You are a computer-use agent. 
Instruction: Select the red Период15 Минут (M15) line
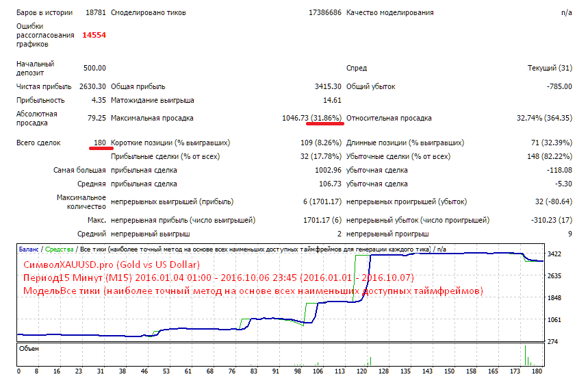218,278
